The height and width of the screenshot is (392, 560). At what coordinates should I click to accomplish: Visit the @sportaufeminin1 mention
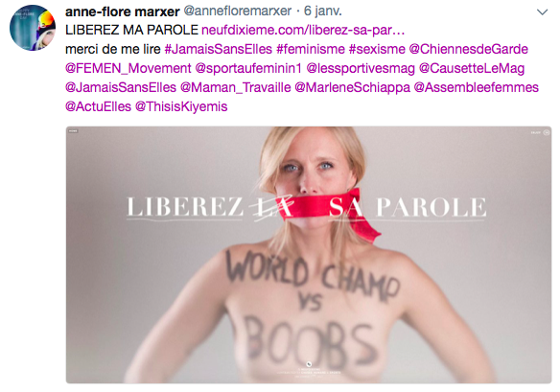click(248, 68)
